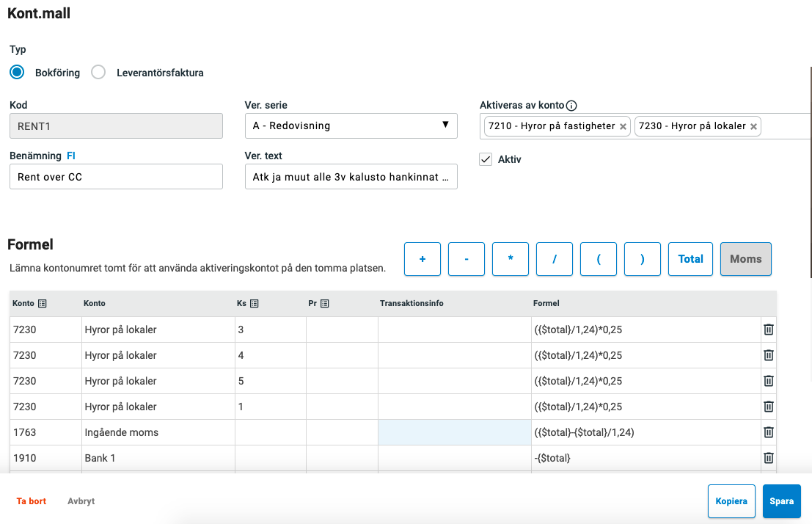This screenshot has height=524, width=812.
Task: Insert minus operator in formula
Action: [467, 259]
